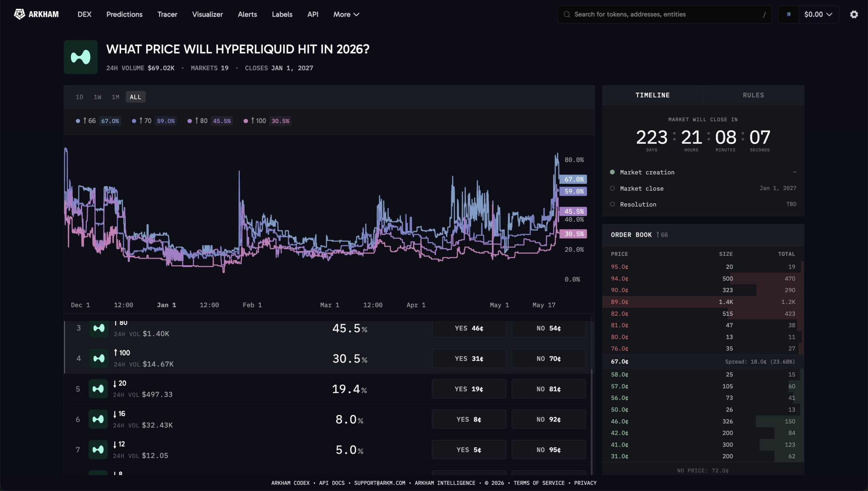Click the 67.0% chart price tag

573,179
